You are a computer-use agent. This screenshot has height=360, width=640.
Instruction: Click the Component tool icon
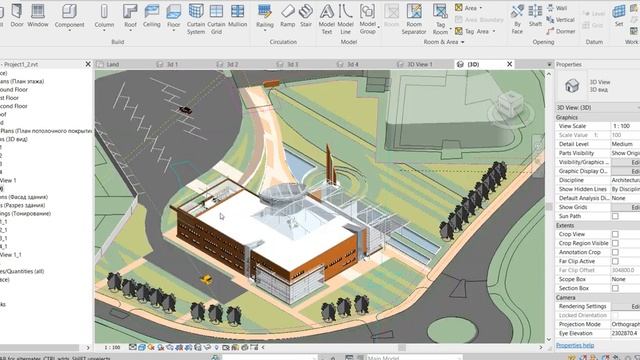[69, 11]
